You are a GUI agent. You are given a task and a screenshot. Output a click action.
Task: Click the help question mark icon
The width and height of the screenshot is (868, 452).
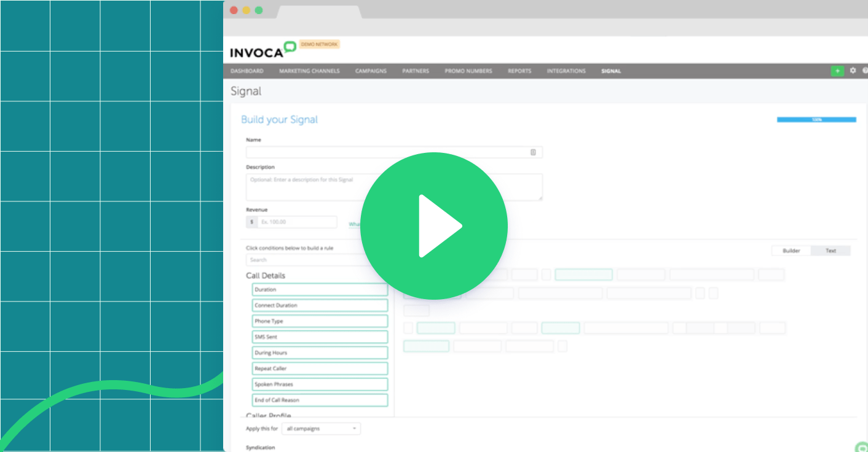tap(864, 71)
